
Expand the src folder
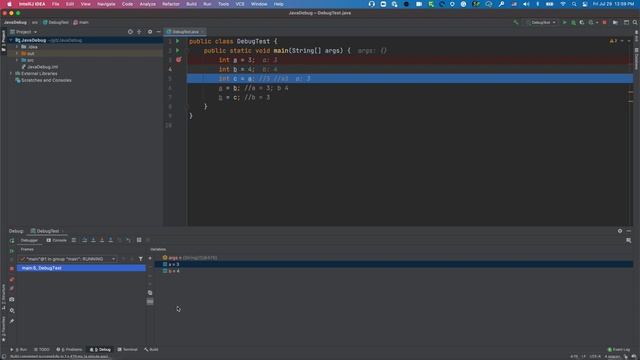(17, 60)
